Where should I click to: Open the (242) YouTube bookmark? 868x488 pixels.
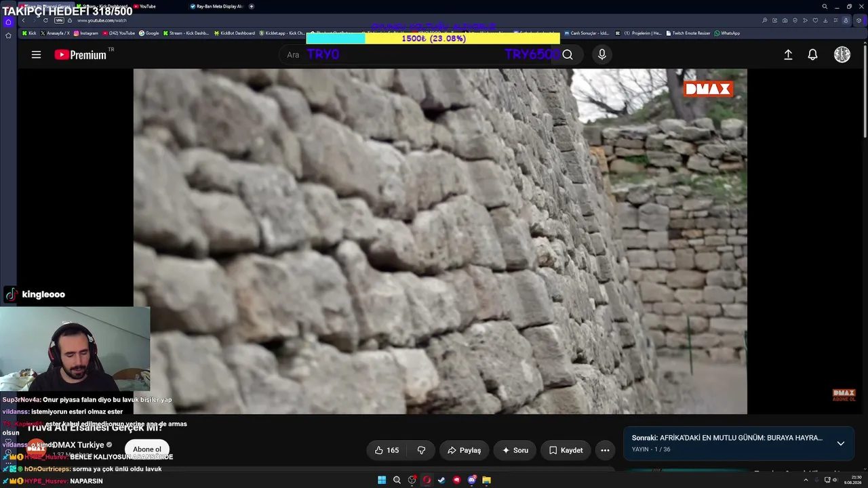click(119, 33)
